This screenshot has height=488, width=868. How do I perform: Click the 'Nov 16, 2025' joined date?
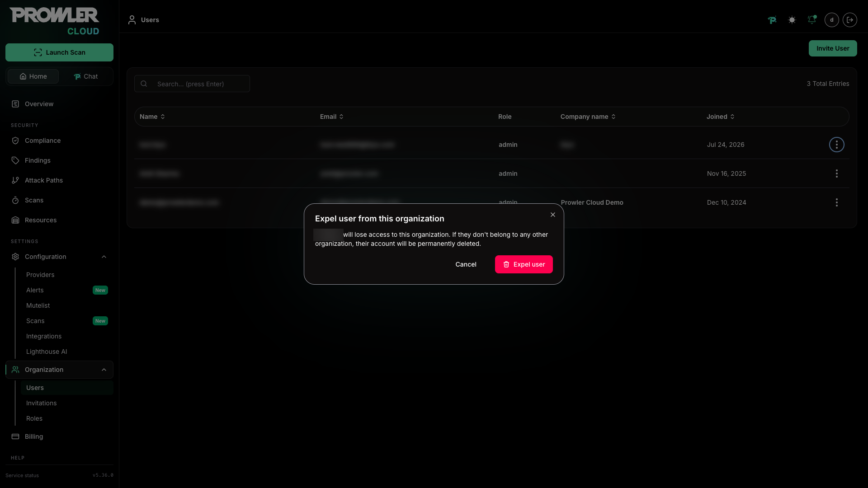click(x=726, y=174)
